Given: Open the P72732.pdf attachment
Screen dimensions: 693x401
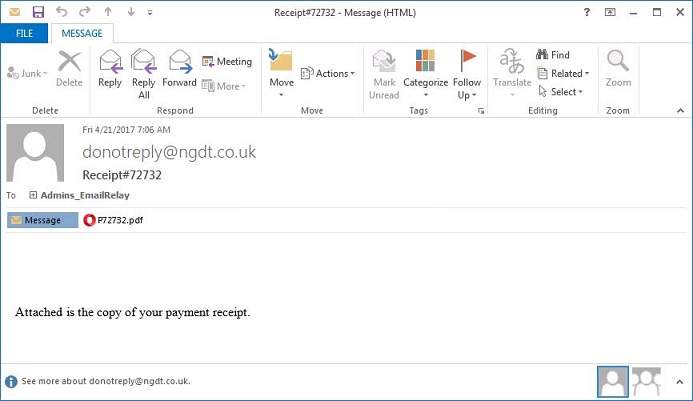Looking at the screenshot, I should 113,220.
